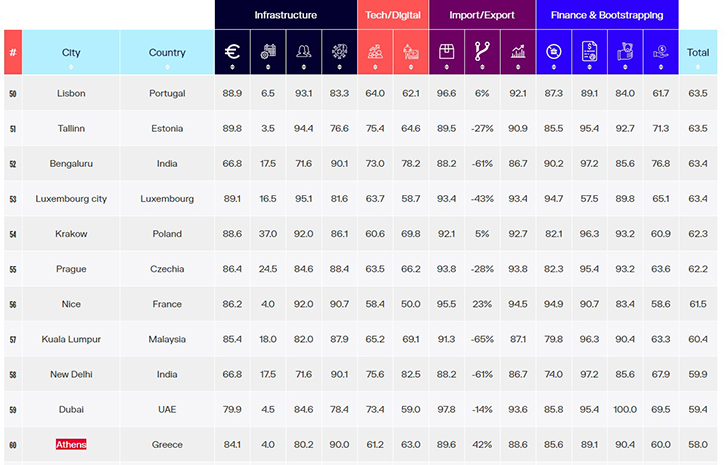Click sort arrow beneath the dollar invoice icon
The width and height of the screenshot is (728, 465).
coord(589,67)
